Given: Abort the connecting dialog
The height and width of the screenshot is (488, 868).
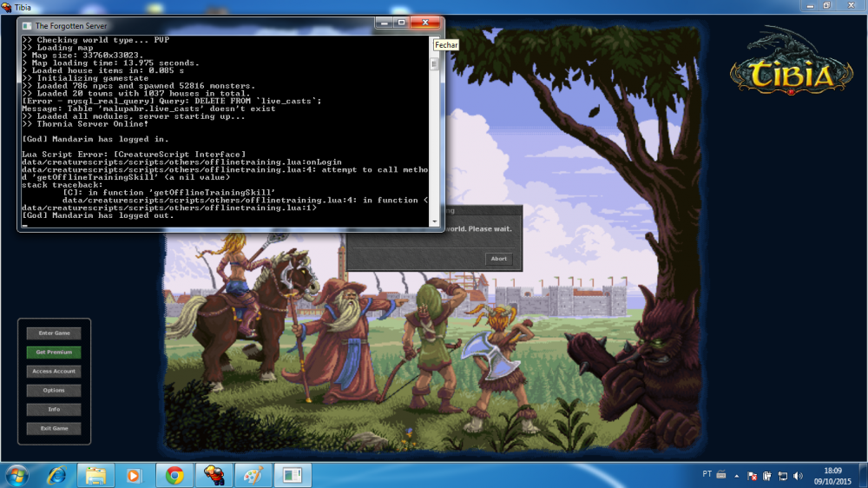Looking at the screenshot, I should click(499, 259).
